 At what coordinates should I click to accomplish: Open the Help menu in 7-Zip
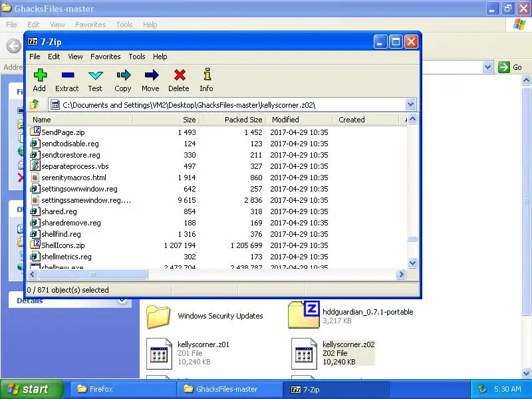[160, 57]
